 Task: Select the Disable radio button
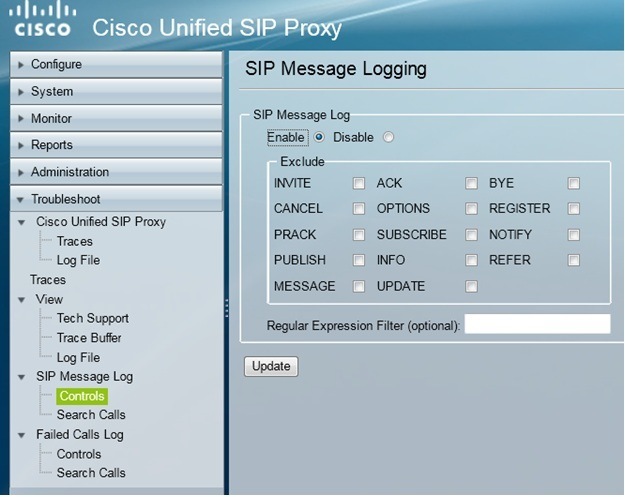(x=388, y=137)
